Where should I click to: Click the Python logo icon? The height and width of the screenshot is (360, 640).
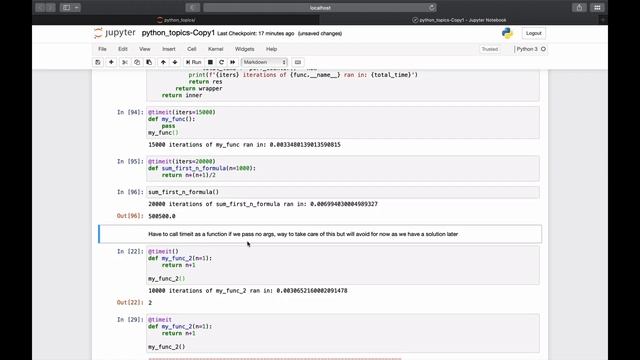507,33
